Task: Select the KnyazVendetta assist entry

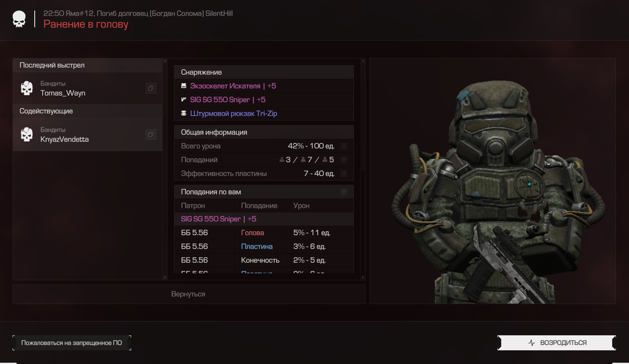Action: coord(88,135)
